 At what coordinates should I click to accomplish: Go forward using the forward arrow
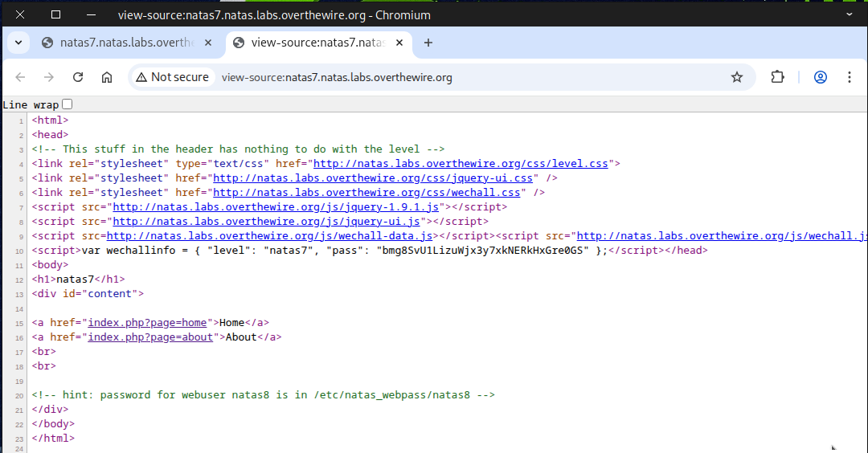point(49,77)
